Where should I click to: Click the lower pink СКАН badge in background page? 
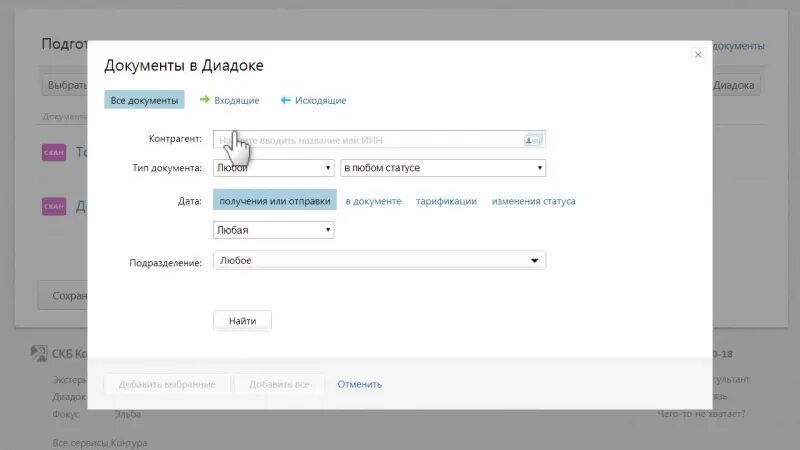tap(54, 206)
